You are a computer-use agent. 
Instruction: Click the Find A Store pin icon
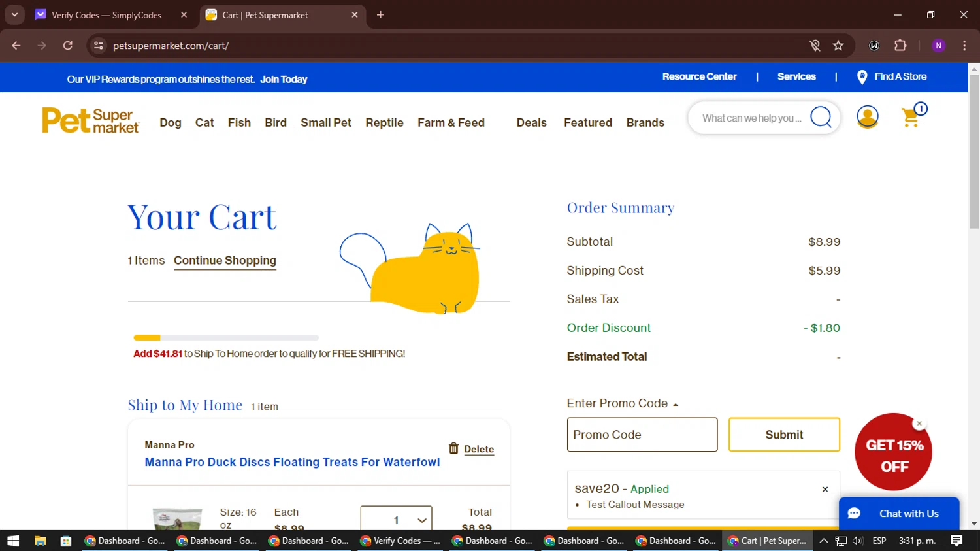click(x=862, y=77)
